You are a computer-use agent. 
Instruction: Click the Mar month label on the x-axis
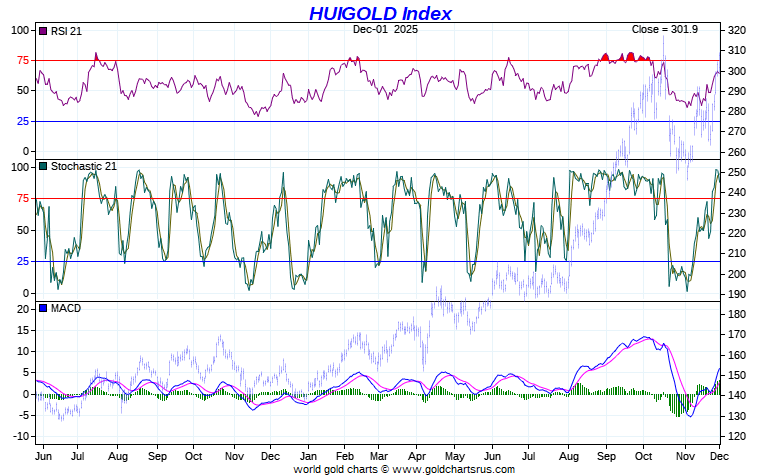[x=379, y=456]
